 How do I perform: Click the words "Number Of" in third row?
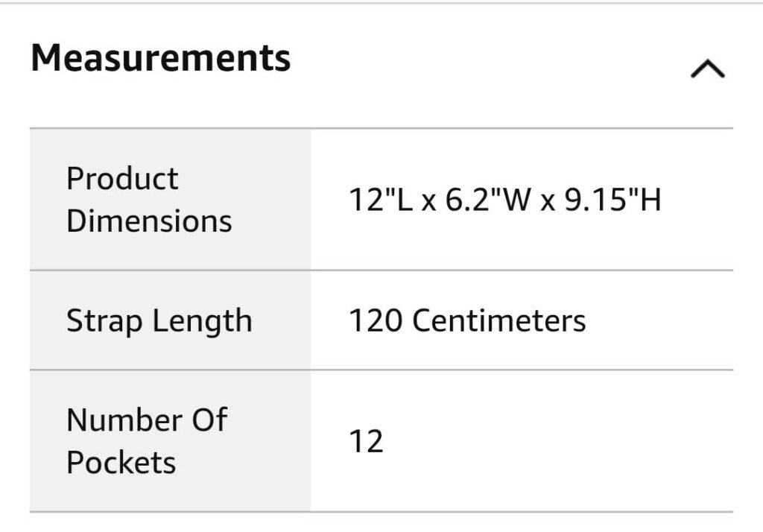(x=146, y=420)
